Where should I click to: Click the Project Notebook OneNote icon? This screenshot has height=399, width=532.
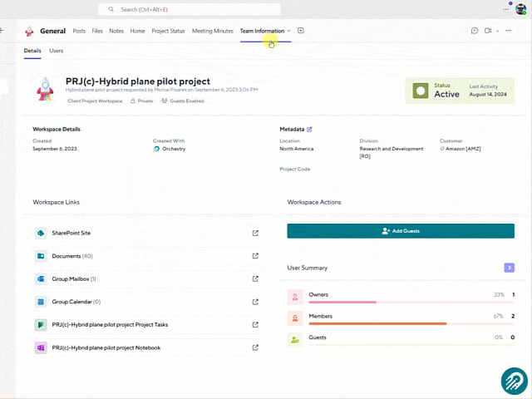click(40, 347)
